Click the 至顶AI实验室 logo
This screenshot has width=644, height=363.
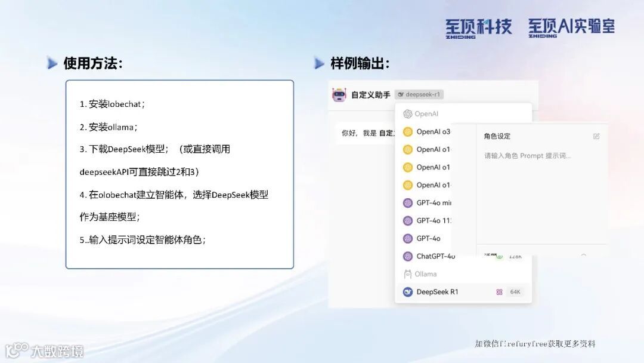(x=571, y=28)
